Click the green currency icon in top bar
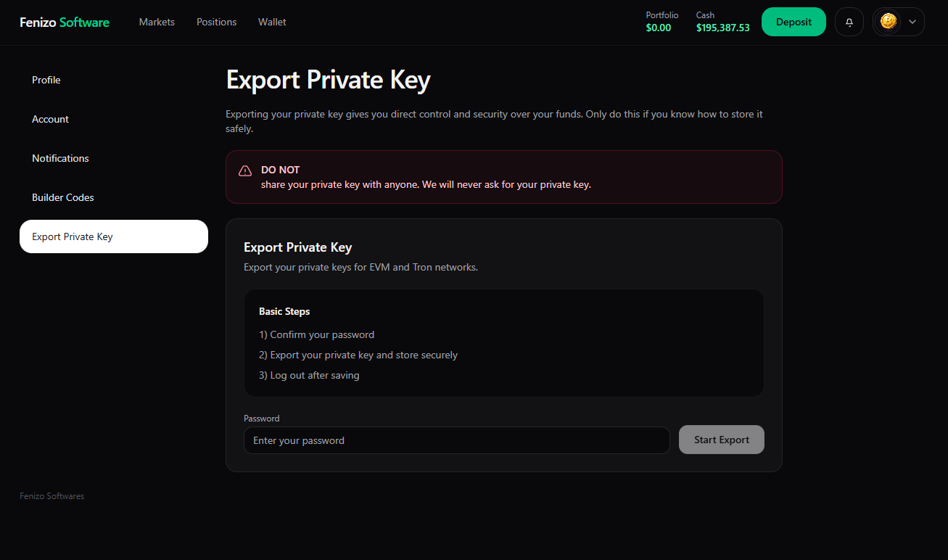The height and width of the screenshot is (560, 948). point(887,22)
